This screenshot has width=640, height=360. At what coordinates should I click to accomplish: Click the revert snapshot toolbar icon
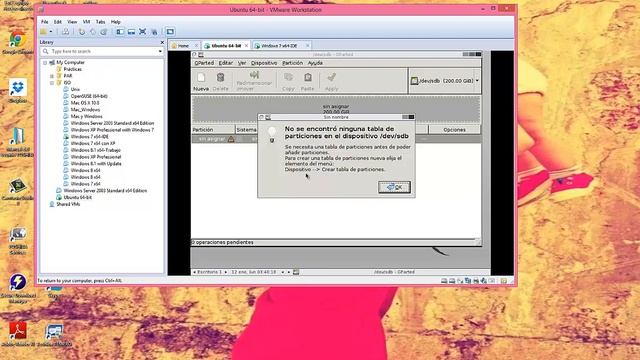(x=93, y=32)
